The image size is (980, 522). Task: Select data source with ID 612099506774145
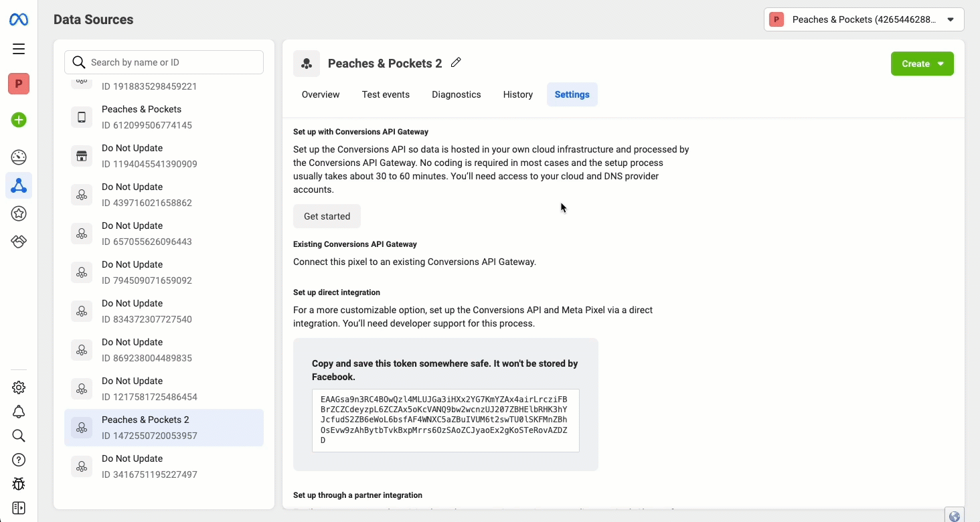164,117
